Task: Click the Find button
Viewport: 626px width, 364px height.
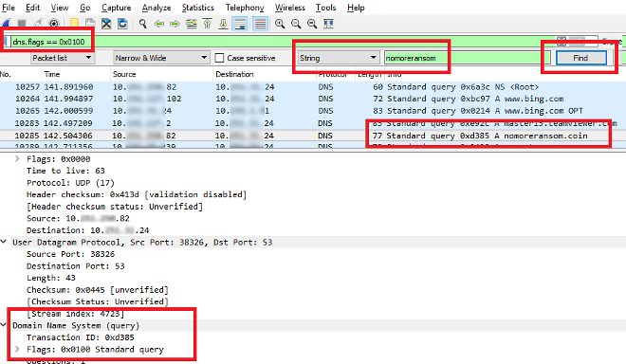Action: [580, 58]
